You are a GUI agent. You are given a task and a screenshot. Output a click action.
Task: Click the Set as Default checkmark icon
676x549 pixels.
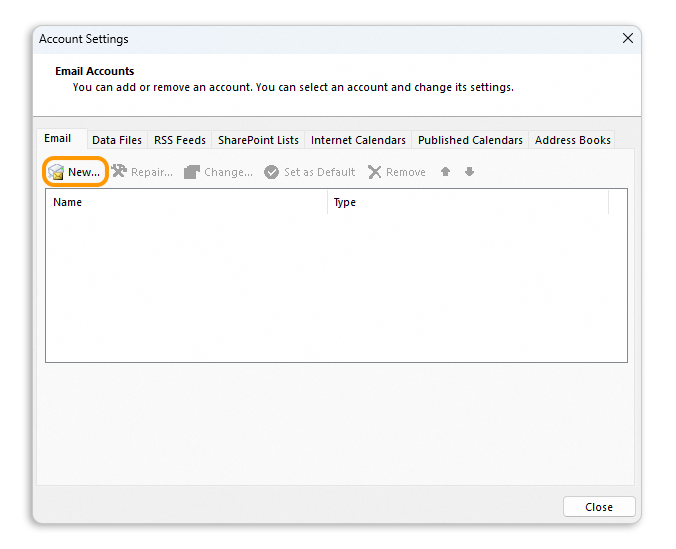point(271,172)
